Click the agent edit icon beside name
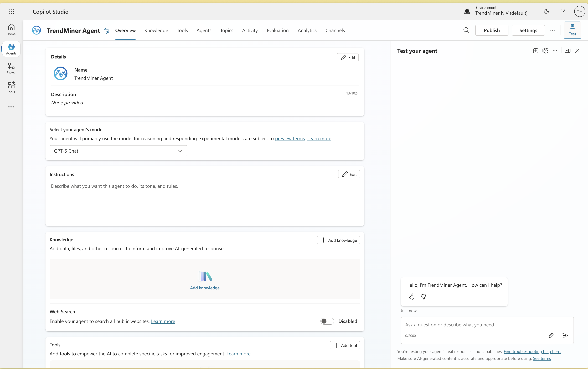Image resolution: width=588 pixels, height=369 pixels. pos(106,31)
